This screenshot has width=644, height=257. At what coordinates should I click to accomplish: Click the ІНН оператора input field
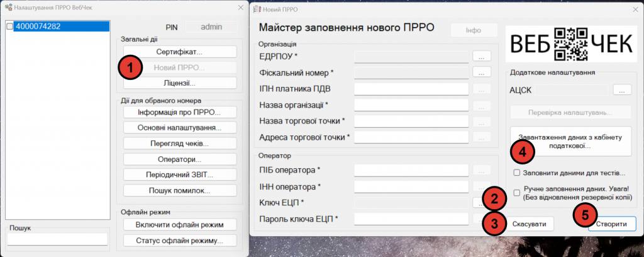(x=411, y=186)
